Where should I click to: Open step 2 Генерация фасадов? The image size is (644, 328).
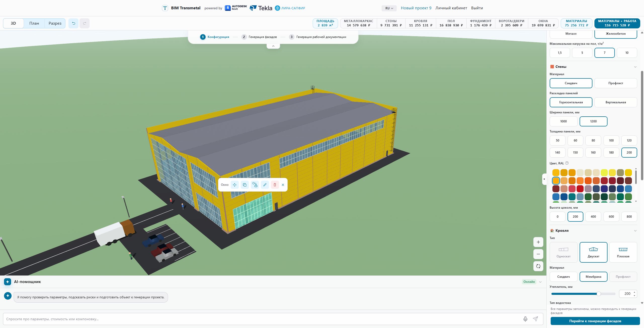click(x=259, y=37)
